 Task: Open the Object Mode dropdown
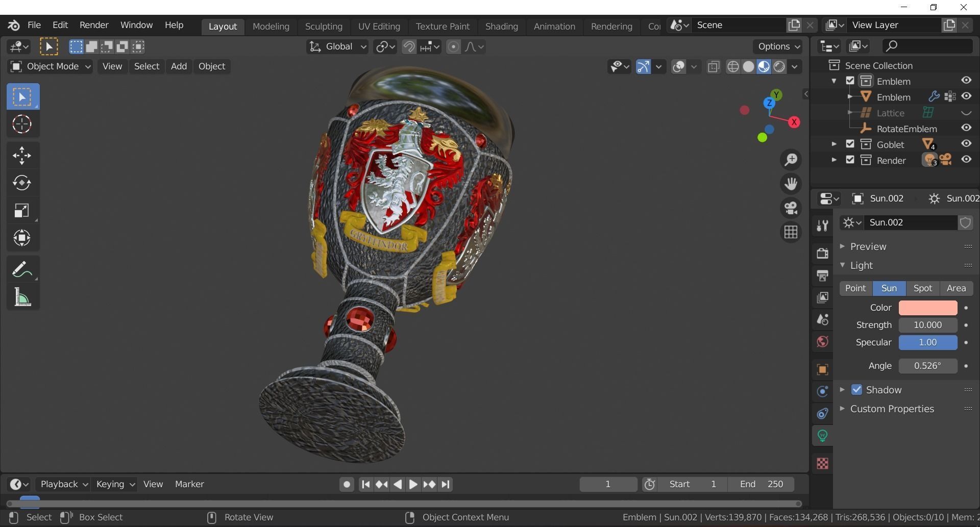click(50, 66)
